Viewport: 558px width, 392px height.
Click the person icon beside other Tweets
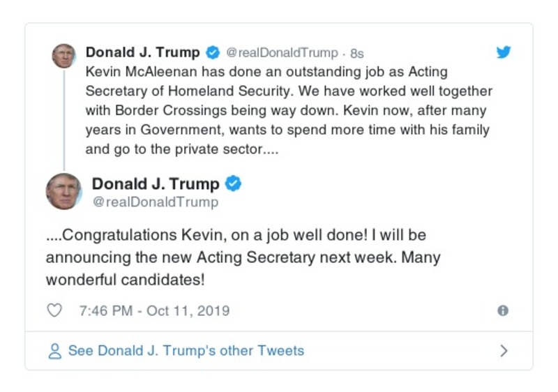tap(54, 351)
